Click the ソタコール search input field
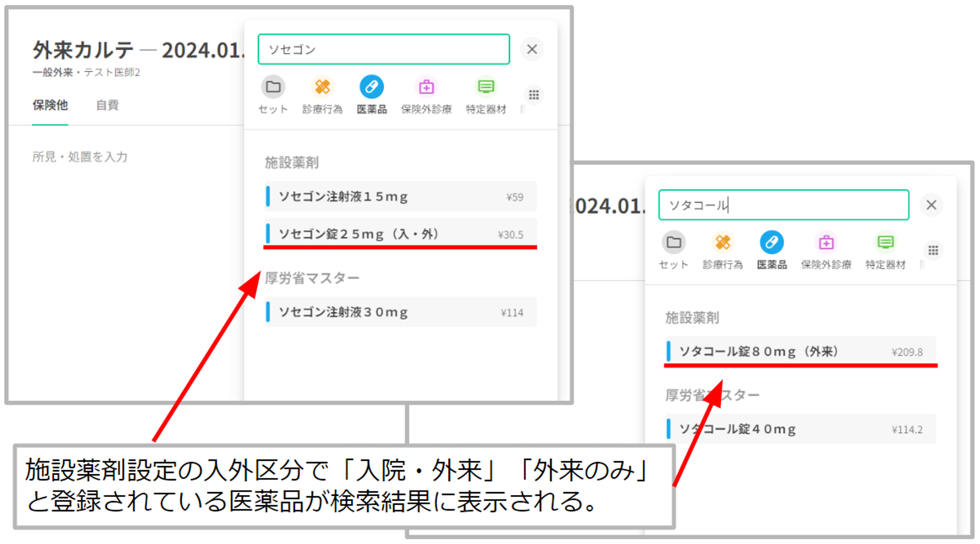The image size is (980, 544). point(783,205)
